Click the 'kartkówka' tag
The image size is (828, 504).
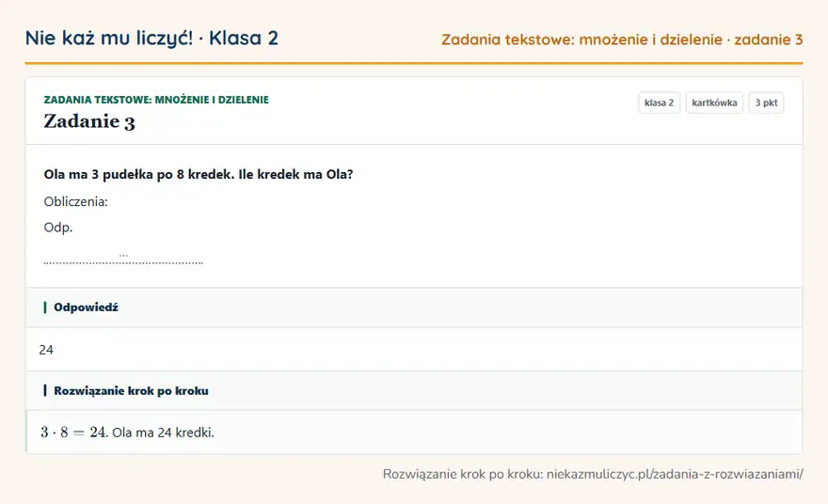click(714, 102)
